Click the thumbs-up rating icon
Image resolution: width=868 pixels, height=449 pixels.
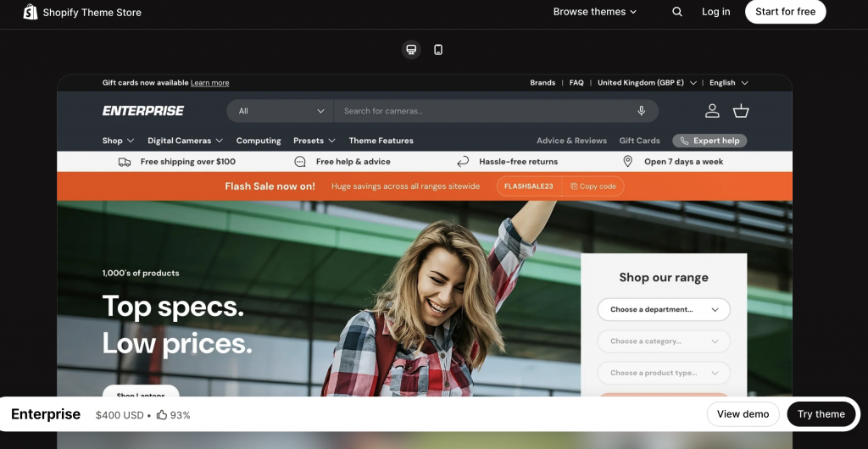(162, 415)
